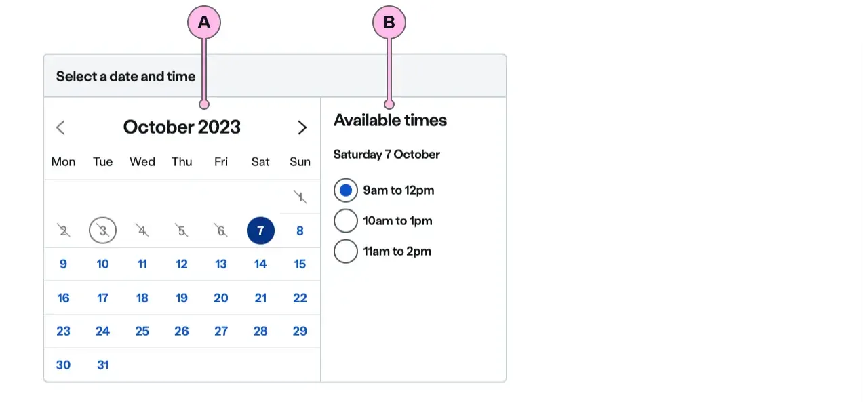Image resolution: width=868 pixels, height=402 pixels.
Task: Select the 11am to 2pm time slot
Action: [346, 252]
